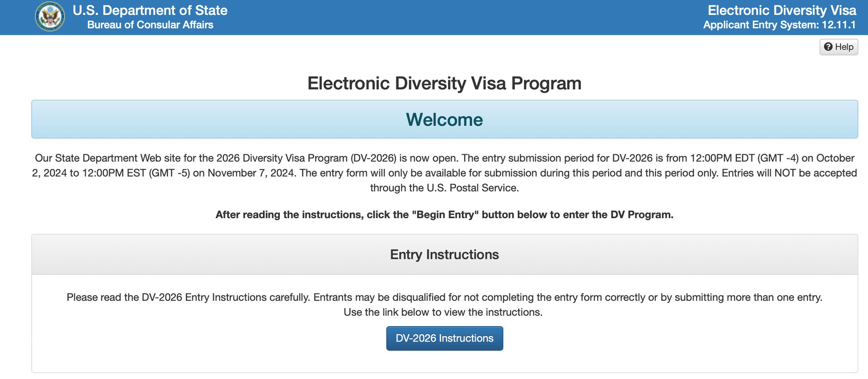868x379 pixels.
Task: Click the "Electronic Diversity Visa Program" page heading
Action: click(x=444, y=84)
